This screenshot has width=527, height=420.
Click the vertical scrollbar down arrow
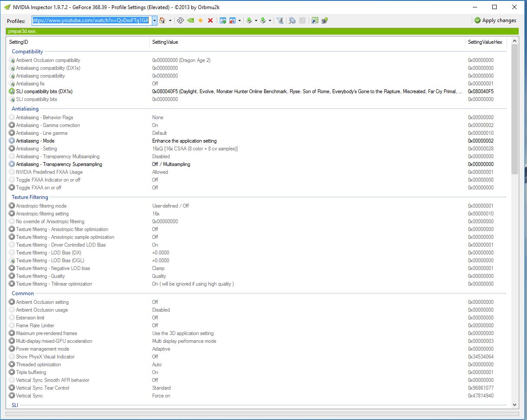coord(514,405)
